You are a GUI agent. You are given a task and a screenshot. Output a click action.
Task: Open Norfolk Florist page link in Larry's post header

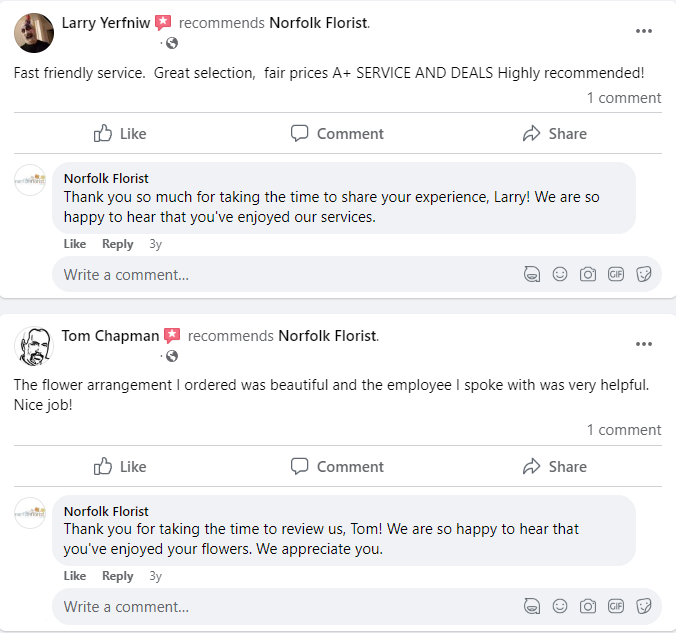point(319,23)
